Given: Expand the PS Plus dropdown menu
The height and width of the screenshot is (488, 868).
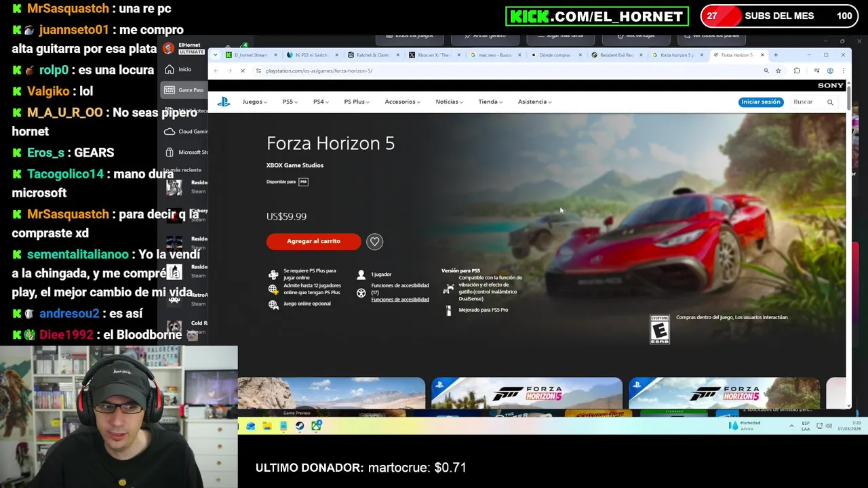Looking at the screenshot, I should pos(357,102).
